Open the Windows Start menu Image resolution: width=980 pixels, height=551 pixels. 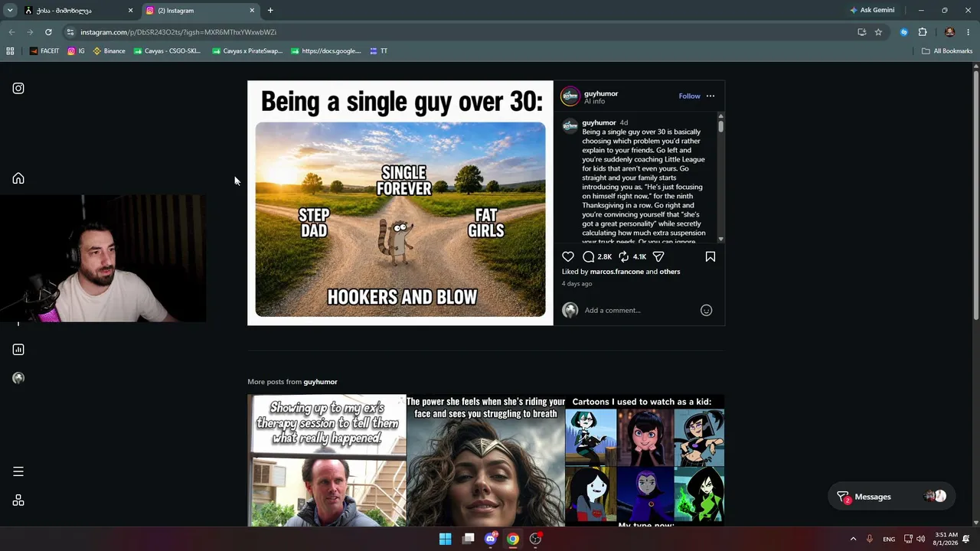[445, 539]
